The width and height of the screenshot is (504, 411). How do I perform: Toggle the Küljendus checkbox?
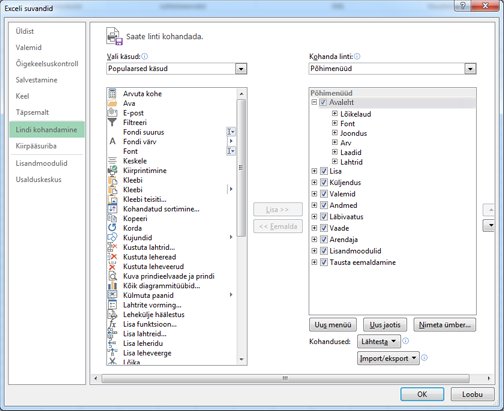pyautogui.click(x=324, y=183)
